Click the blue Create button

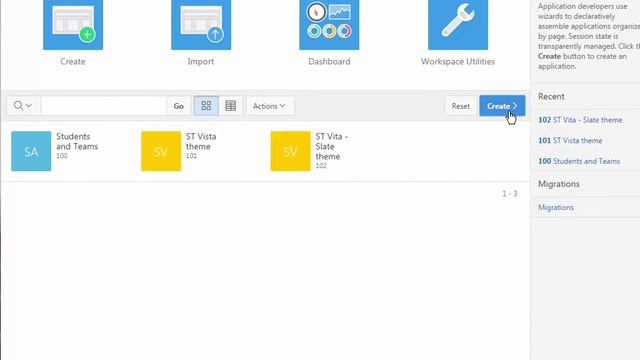click(x=502, y=106)
